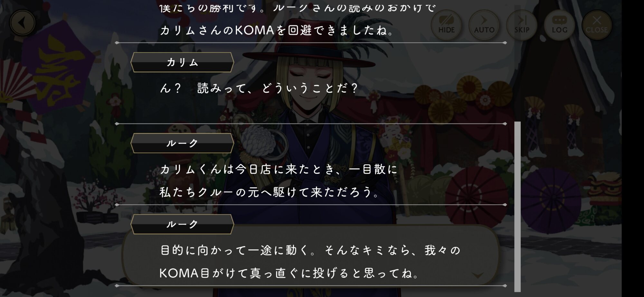
Task: Hide the dialogue window with HIDE
Action: [446, 25]
